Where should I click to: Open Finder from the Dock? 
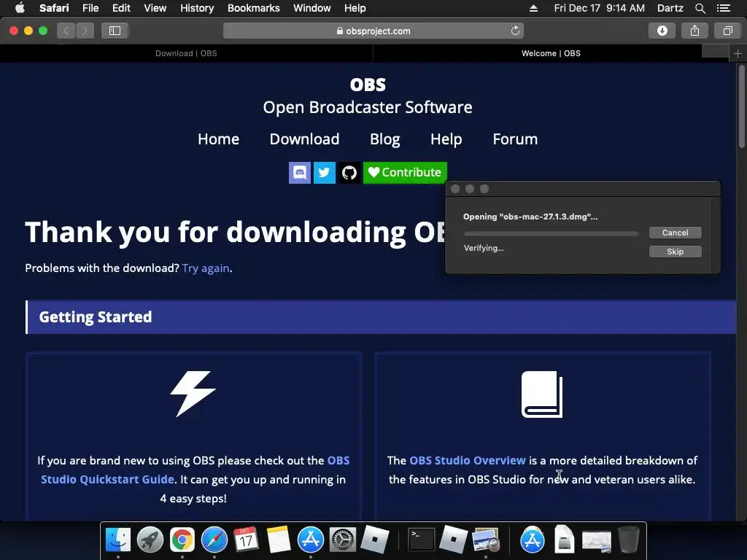[x=117, y=540]
